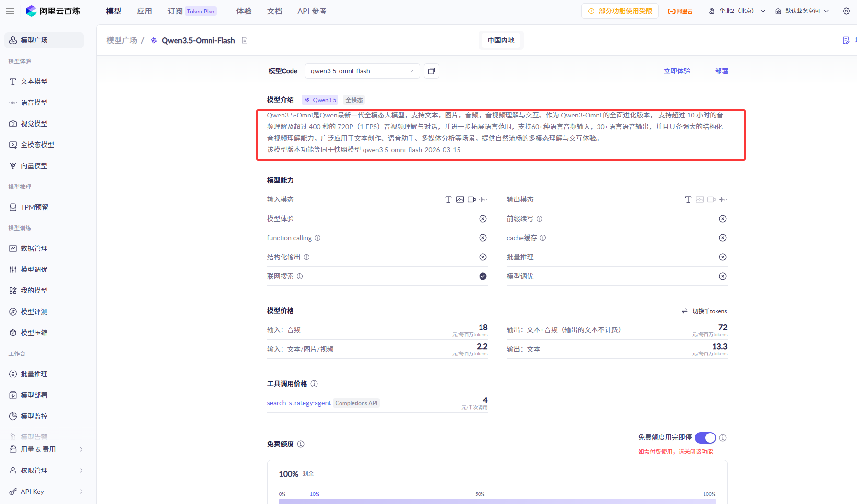Image resolution: width=857 pixels, height=504 pixels.
Task: Click the video icon in 输入模态 row
Action: point(471,199)
